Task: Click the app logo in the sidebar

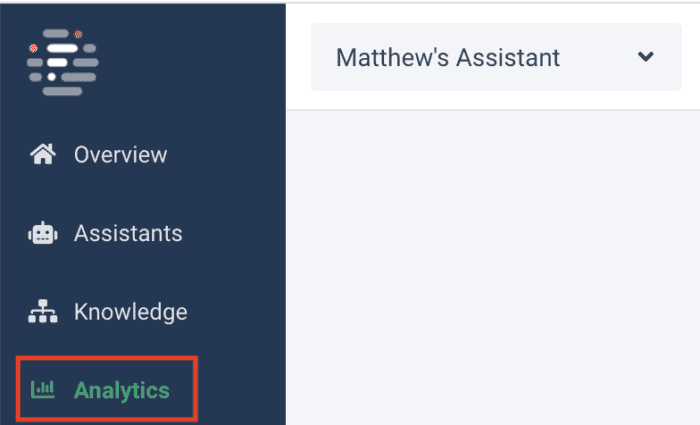Action: [x=62, y=62]
